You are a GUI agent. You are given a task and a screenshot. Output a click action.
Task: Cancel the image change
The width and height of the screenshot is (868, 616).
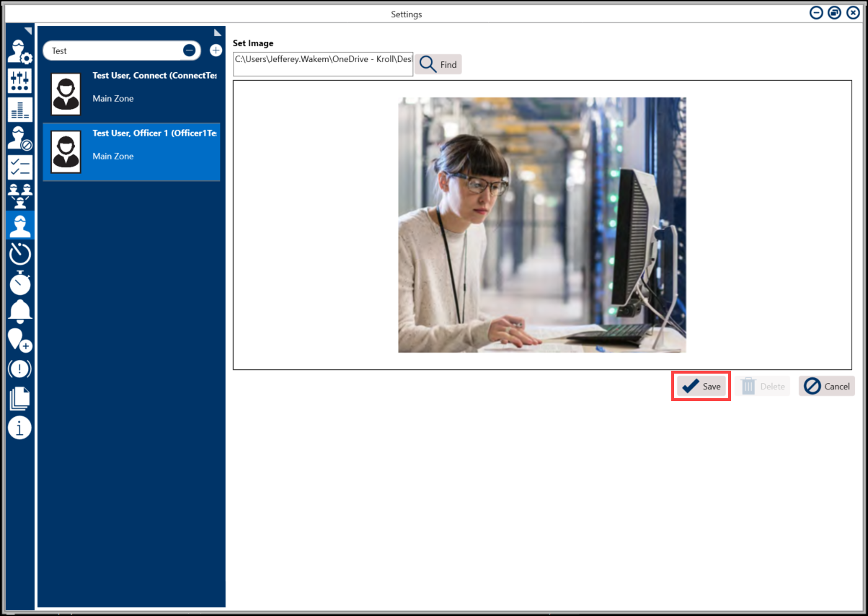coord(826,387)
